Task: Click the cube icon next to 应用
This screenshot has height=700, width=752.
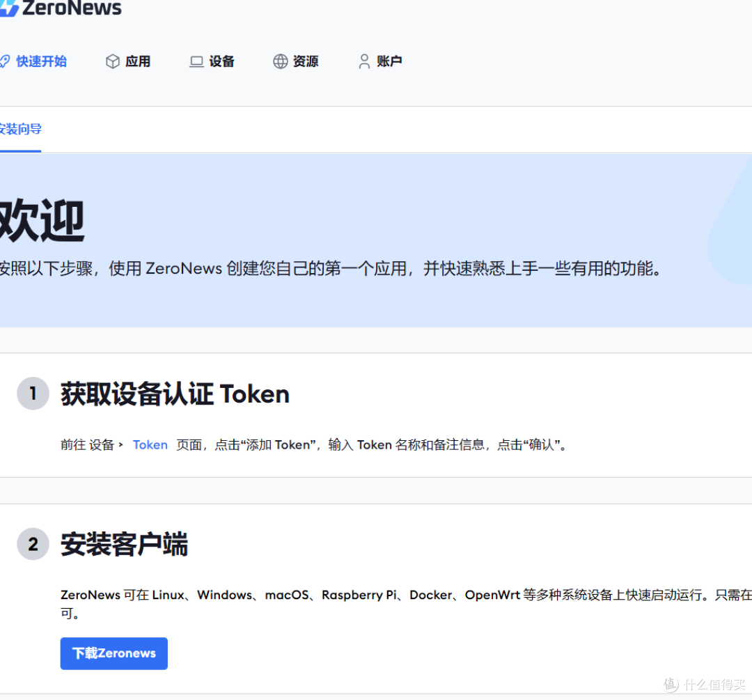Action: tap(113, 61)
